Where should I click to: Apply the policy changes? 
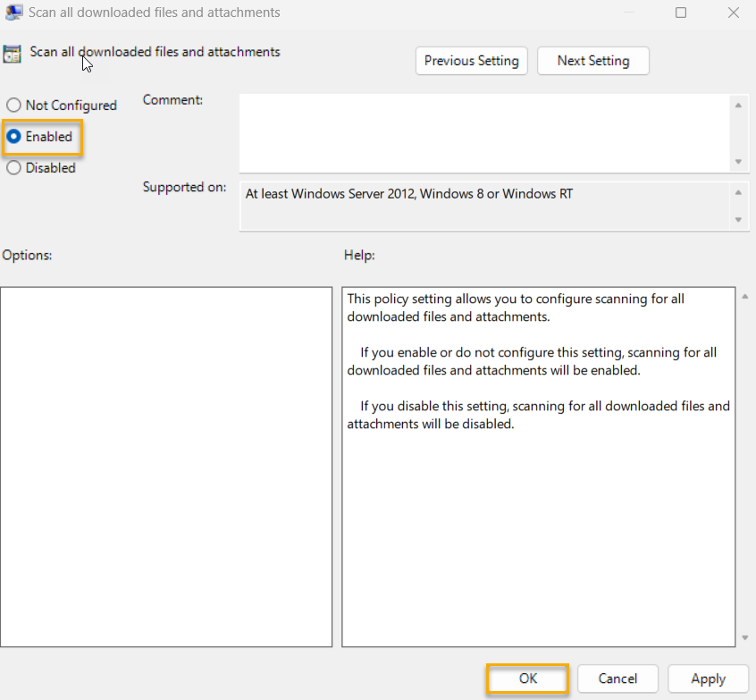point(708,679)
